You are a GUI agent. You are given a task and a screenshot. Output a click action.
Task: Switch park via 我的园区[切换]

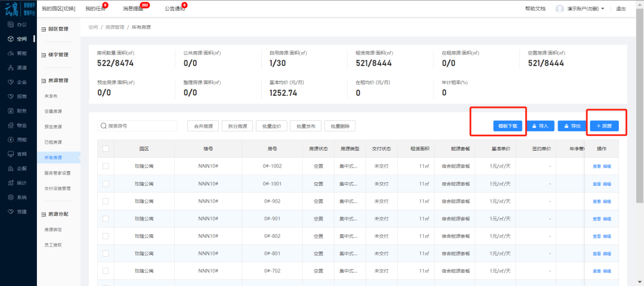point(58,8)
